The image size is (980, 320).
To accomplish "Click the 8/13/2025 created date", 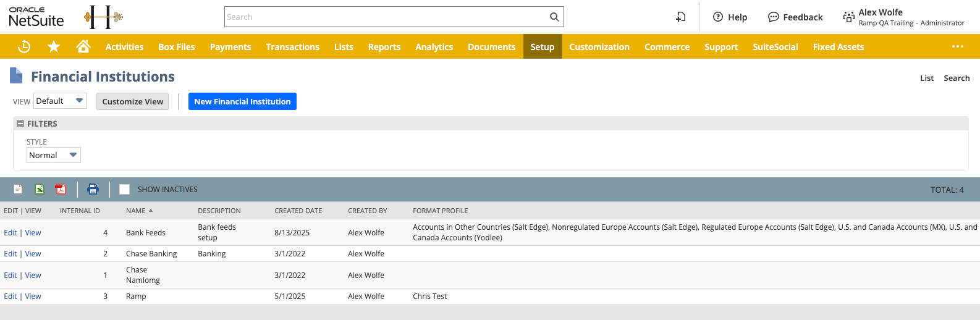I will click(x=292, y=233).
